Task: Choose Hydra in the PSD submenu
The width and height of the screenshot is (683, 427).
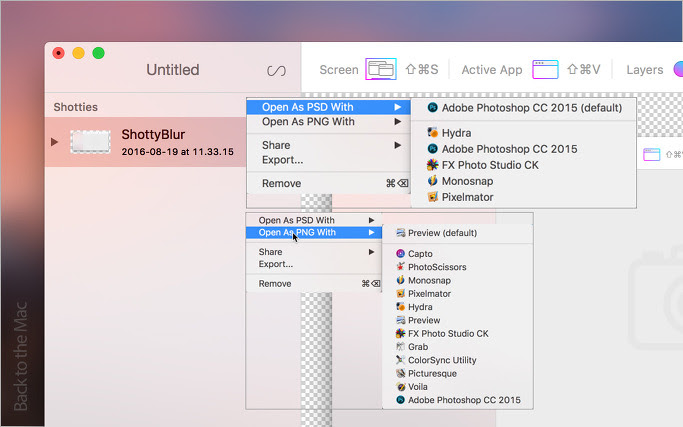Action: click(524, 133)
